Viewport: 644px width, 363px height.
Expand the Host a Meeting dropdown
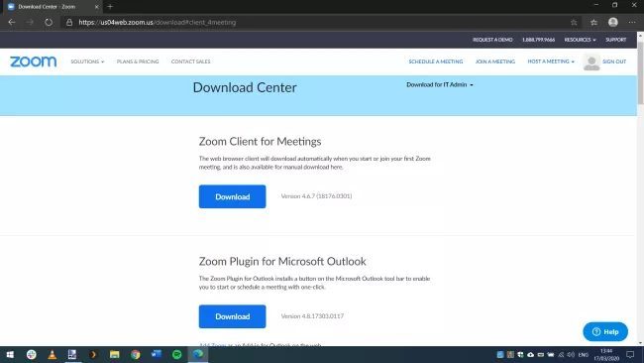pyautogui.click(x=551, y=61)
